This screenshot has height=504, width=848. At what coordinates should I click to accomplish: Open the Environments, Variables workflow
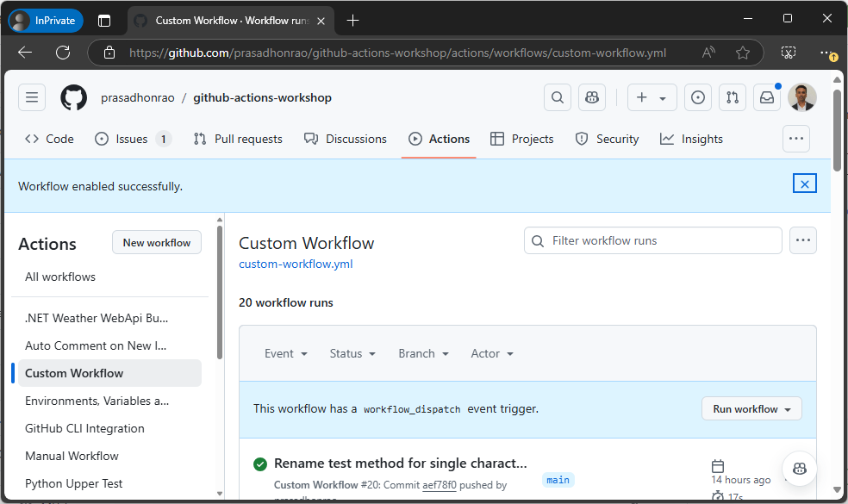97,401
